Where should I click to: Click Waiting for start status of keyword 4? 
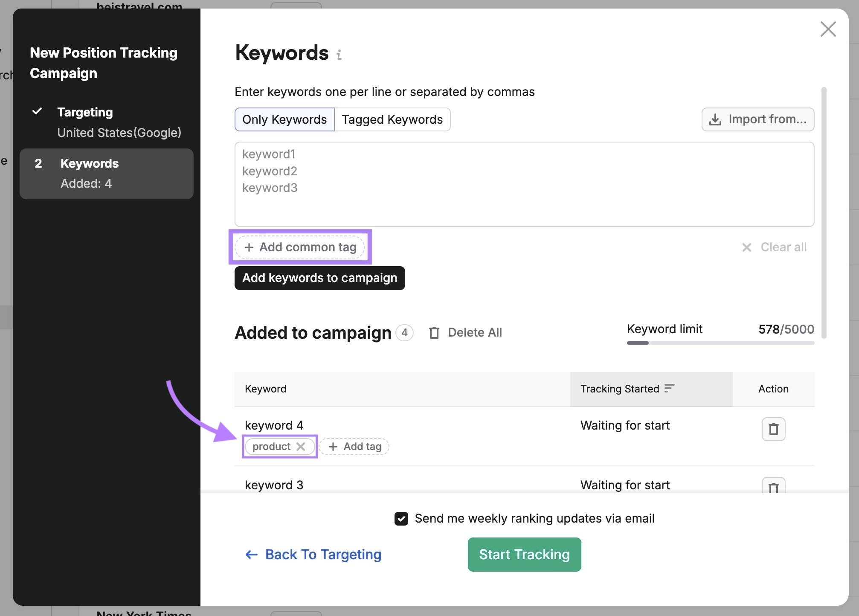625,425
